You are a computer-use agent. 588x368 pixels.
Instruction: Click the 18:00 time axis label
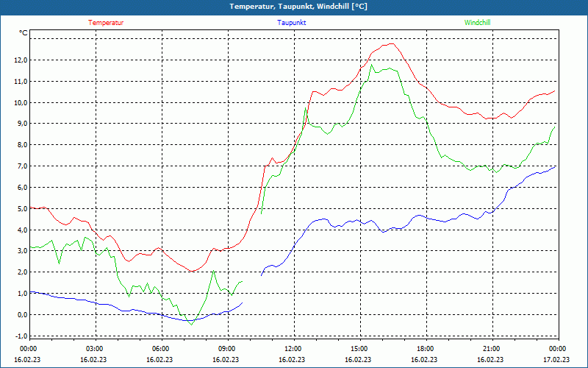426,349
